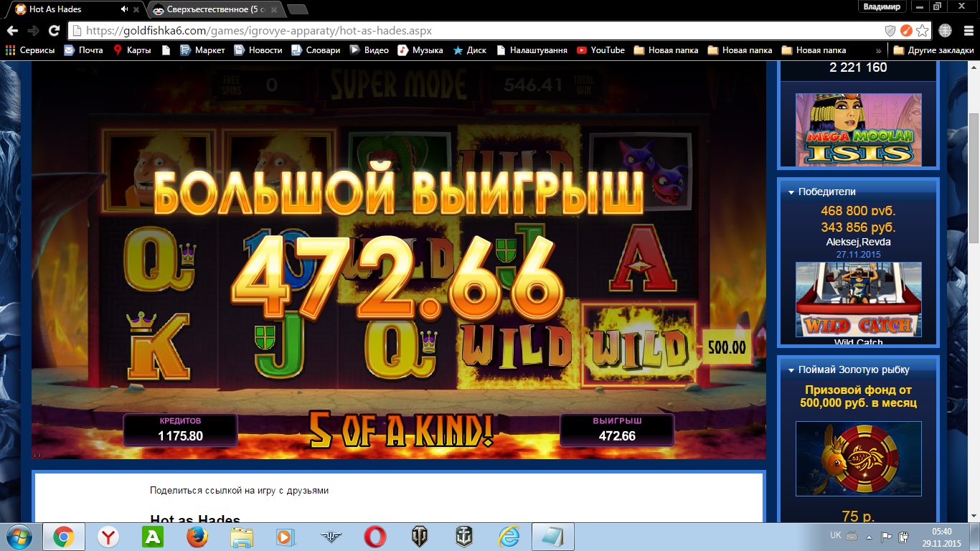Open the Новости bookmark
Screen dimensions: 980x551
coord(258,50)
